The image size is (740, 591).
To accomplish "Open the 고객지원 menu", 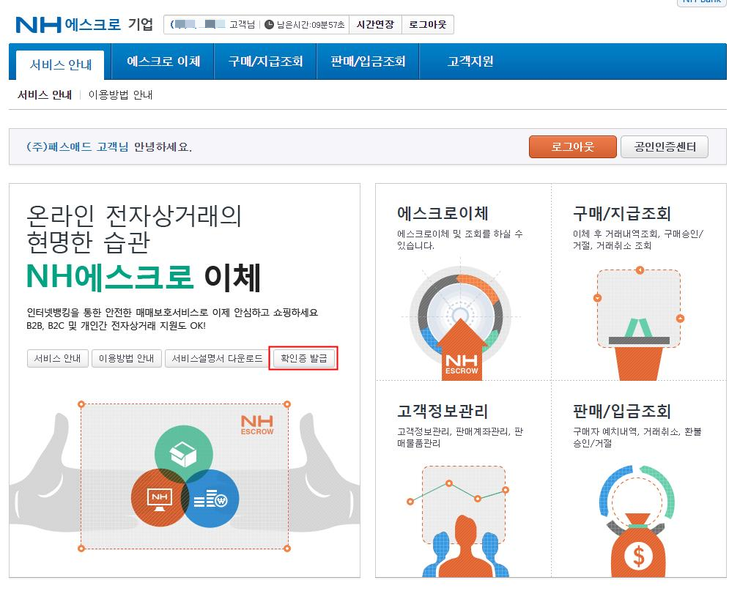I will coord(471,61).
